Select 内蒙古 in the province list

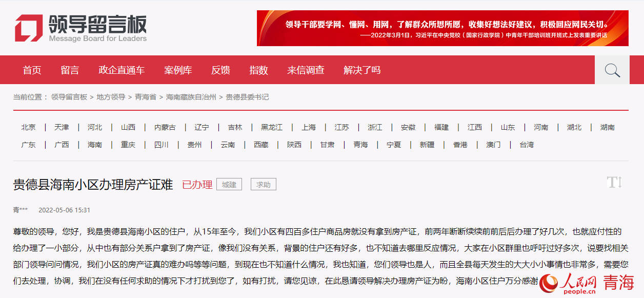click(x=165, y=127)
